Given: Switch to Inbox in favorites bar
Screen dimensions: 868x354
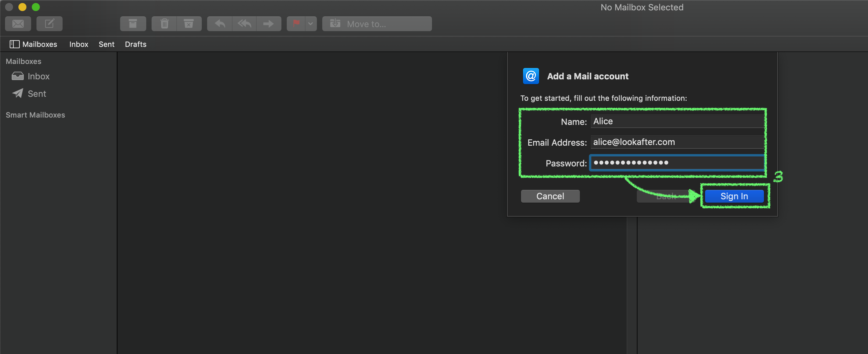Looking at the screenshot, I should coord(79,44).
